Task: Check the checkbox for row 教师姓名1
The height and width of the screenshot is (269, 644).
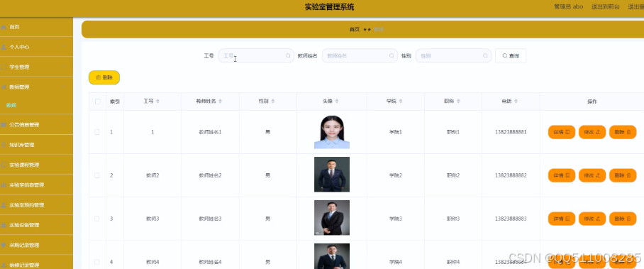Action: (x=97, y=132)
